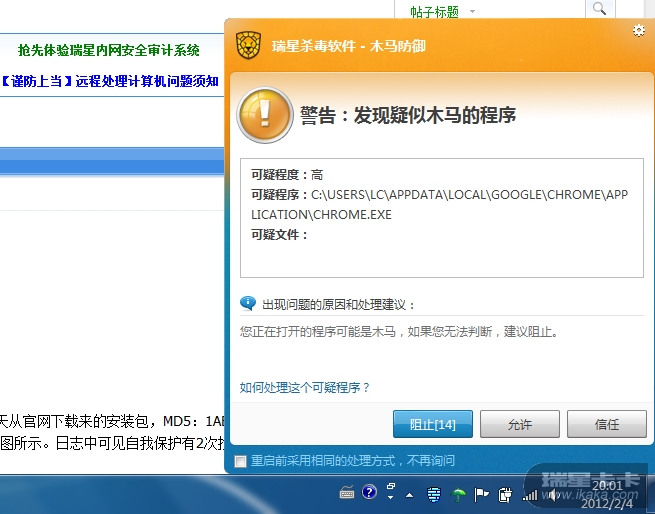This screenshot has width=655, height=514.
Task: Click the blue speech bubble info icon
Action: [x=248, y=303]
